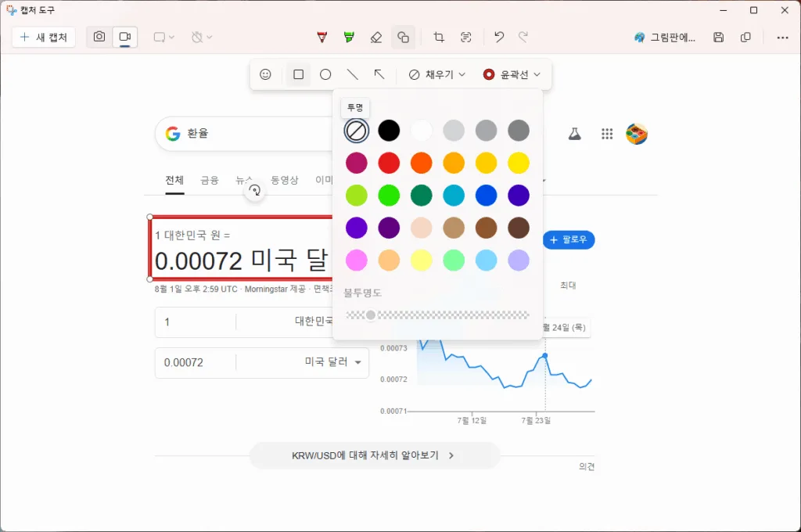Open the emoji picker in shapes bar
Screen dimensions: 801x532
[265, 74]
